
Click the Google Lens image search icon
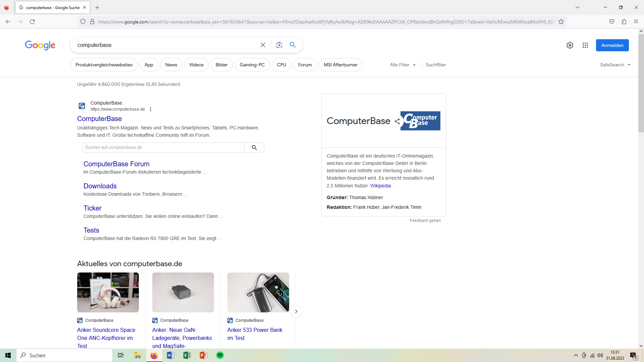(279, 45)
